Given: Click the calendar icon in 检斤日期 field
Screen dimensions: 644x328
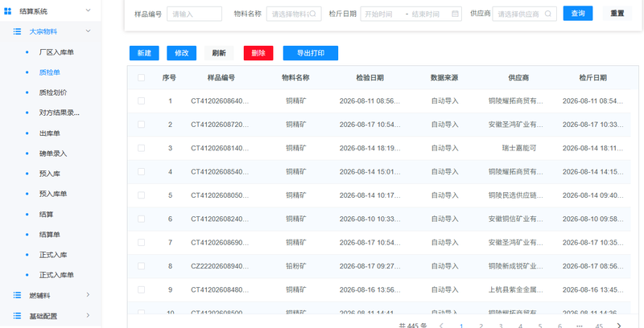Looking at the screenshot, I should (x=455, y=14).
